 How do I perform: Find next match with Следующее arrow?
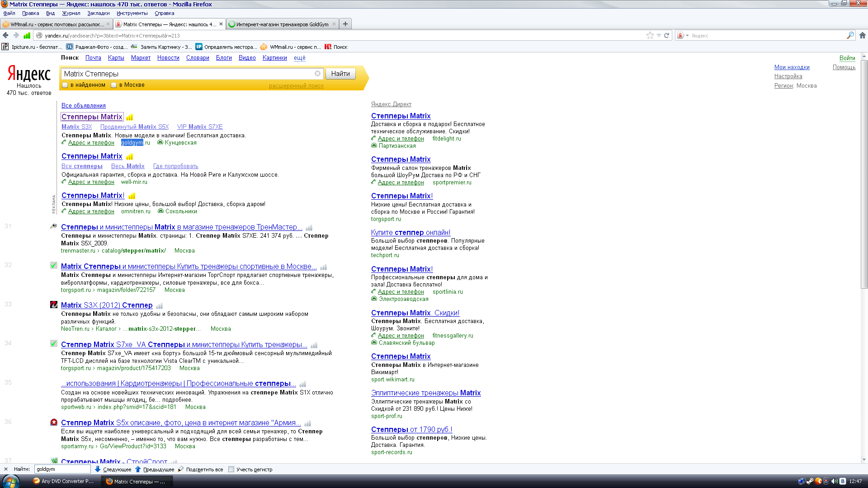pyautogui.click(x=113, y=469)
